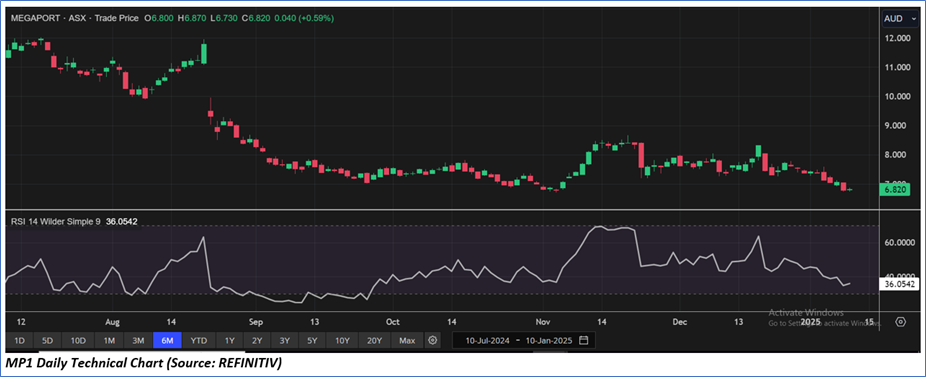Viewport: 926px width, 377px height.
Task: Choose the 2Y time range
Action: pyautogui.click(x=257, y=340)
